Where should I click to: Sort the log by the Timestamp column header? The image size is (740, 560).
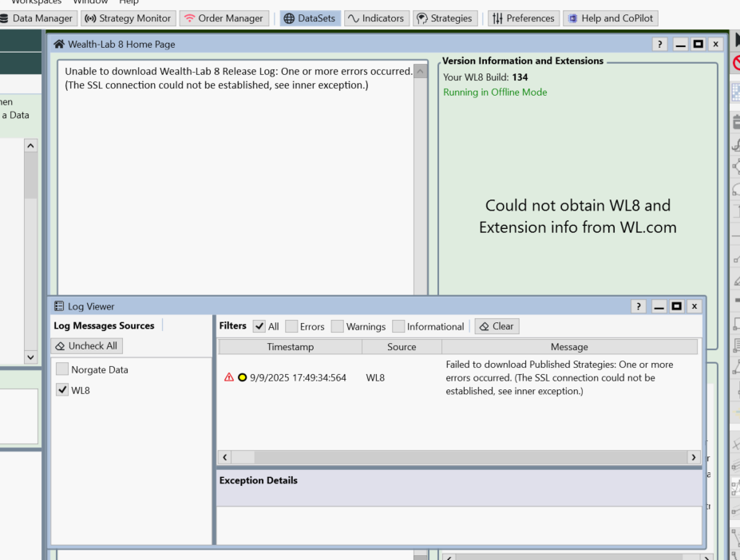pyautogui.click(x=290, y=347)
